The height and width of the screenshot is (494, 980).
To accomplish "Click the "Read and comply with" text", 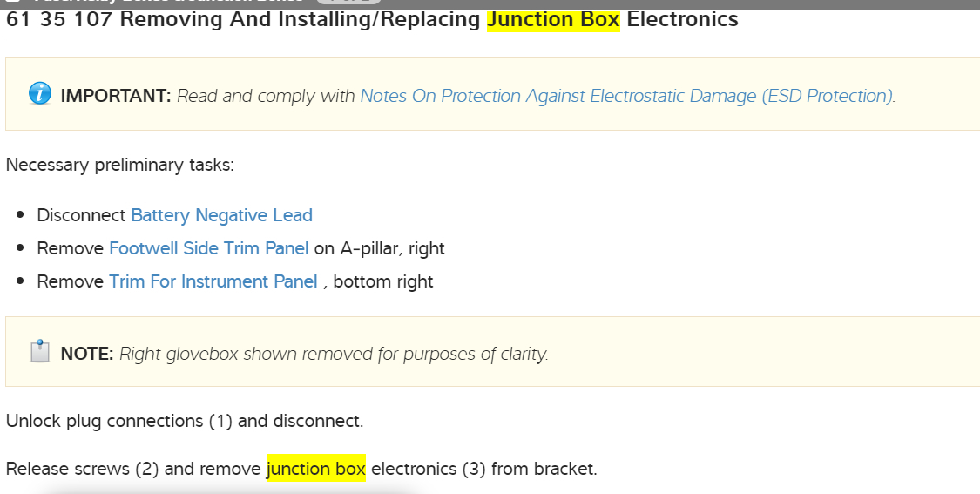I will point(266,96).
